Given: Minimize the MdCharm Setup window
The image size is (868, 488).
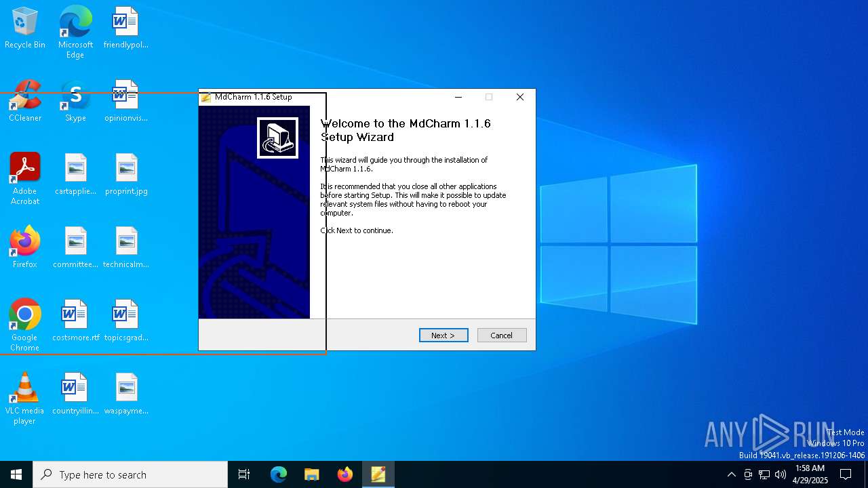Looking at the screenshot, I should 458,97.
